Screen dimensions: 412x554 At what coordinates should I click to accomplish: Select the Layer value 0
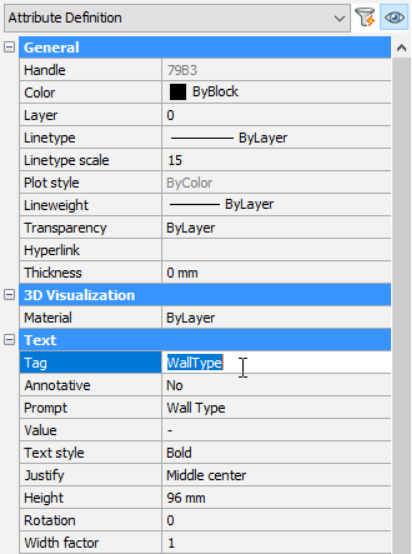[276, 115]
